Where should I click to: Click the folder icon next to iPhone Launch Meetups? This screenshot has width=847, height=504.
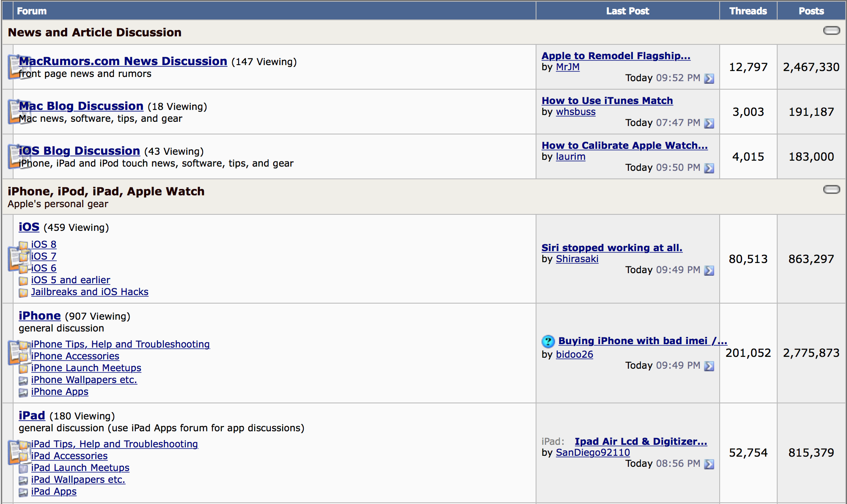point(24,369)
